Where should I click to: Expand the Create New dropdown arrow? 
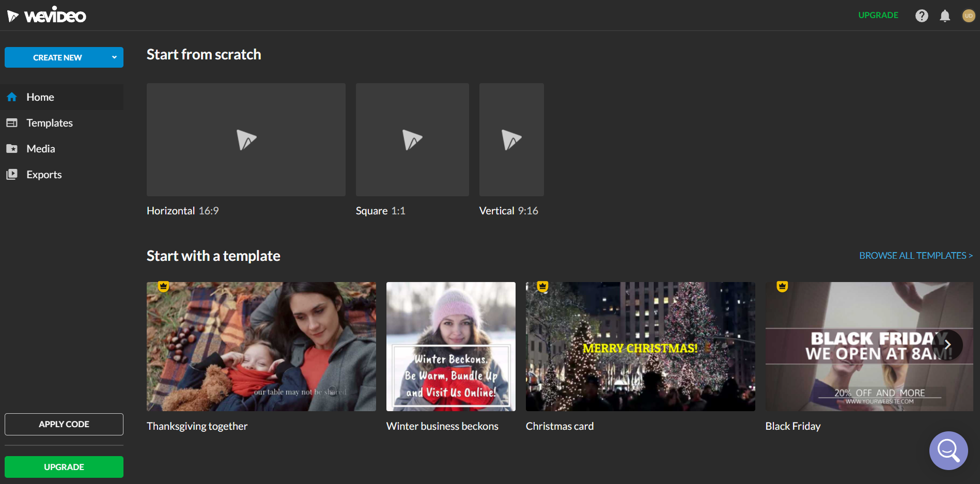pos(114,57)
